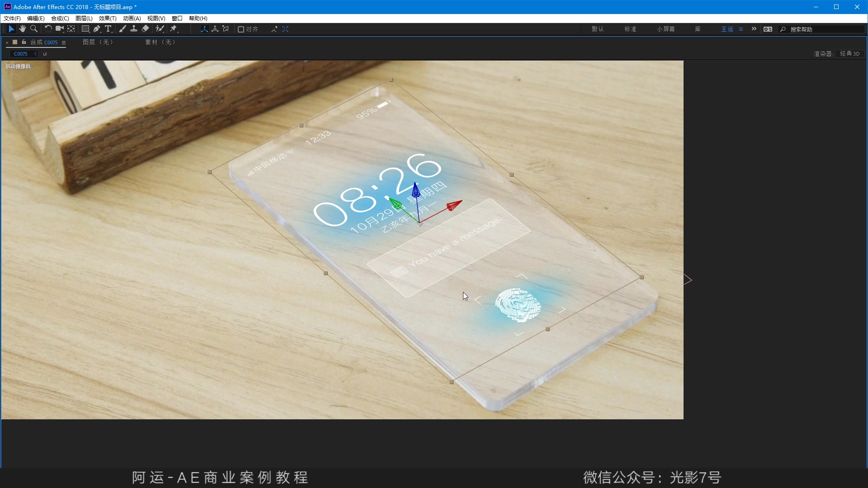868x488 pixels.
Task: Click the Align panel icon
Action: click(x=247, y=28)
